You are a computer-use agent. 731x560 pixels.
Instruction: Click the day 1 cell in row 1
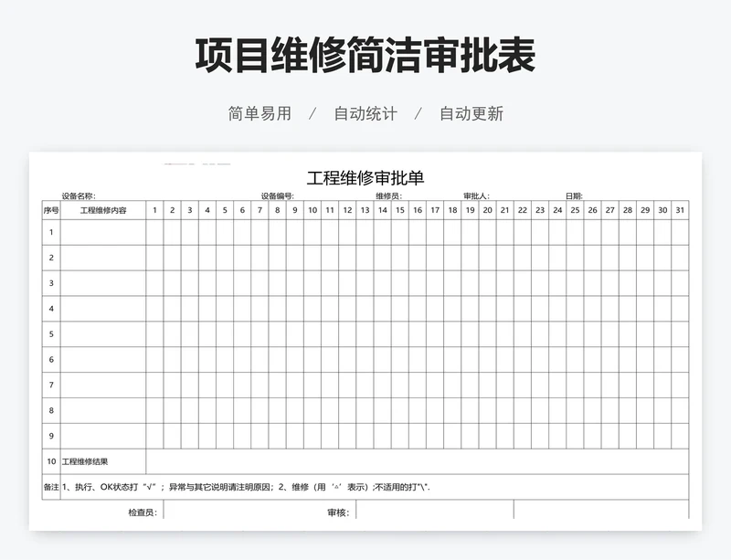coord(154,232)
